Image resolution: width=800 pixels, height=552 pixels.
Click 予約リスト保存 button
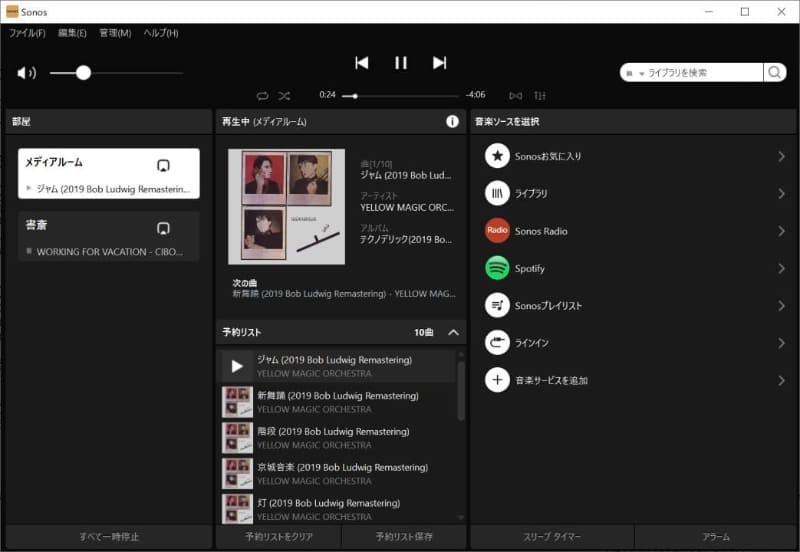[404, 537]
